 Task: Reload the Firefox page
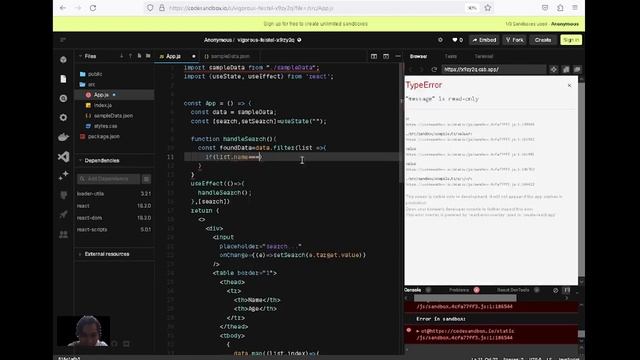click(93, 8)
